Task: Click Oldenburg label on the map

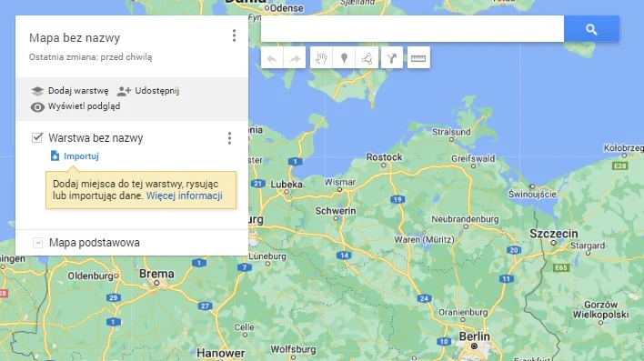Action: (x=90, y=276)
